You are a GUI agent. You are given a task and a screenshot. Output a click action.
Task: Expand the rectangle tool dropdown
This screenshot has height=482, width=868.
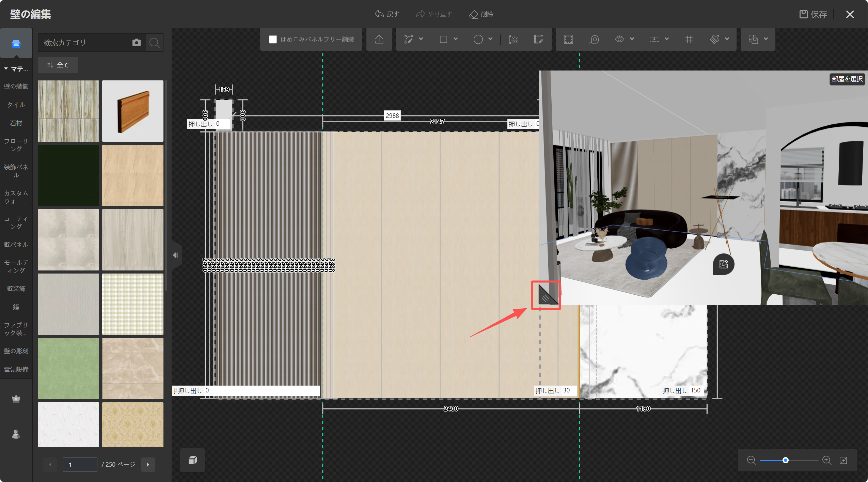456,39
